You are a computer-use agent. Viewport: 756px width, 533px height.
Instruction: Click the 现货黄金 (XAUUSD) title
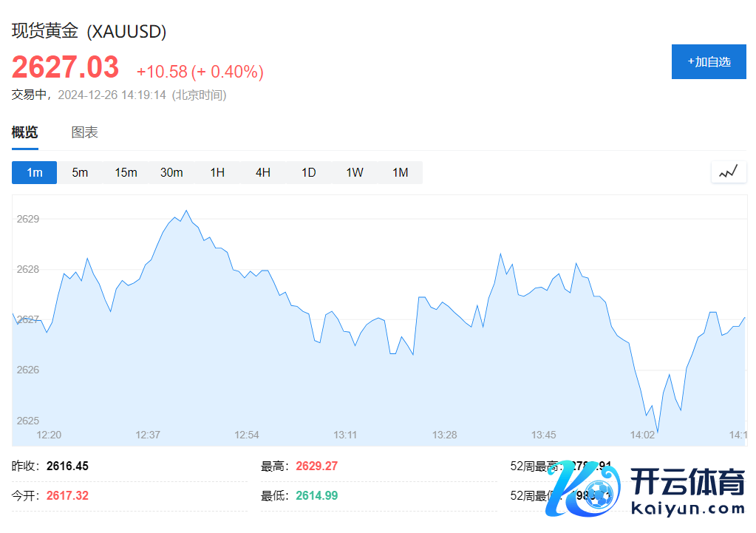89,31
